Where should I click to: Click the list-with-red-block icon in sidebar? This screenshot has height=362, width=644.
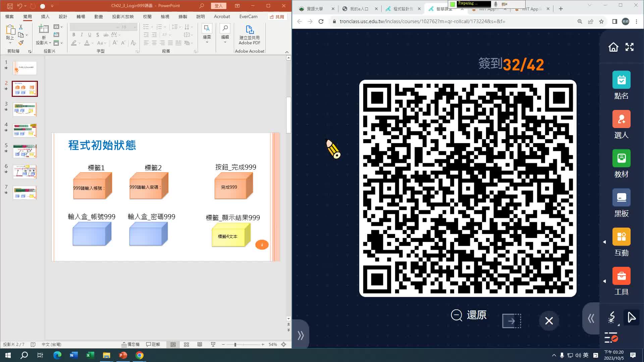coord(611,338)
